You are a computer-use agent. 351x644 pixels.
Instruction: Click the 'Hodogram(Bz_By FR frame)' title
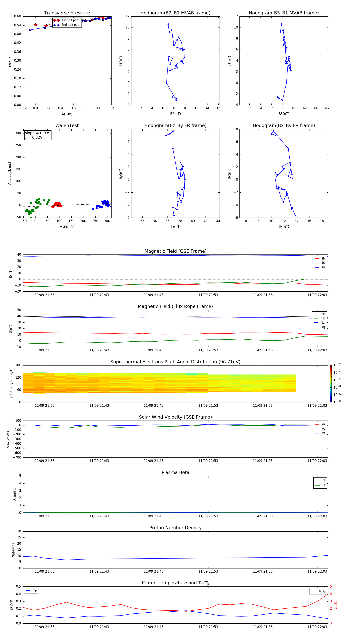[x=175, y=125]
